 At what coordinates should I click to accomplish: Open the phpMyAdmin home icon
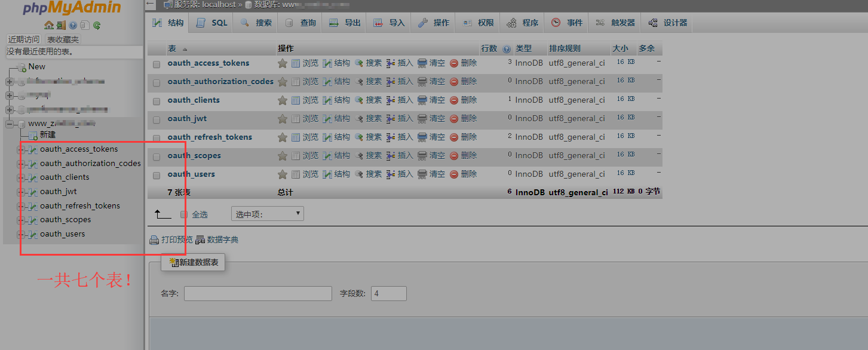point(49,25)
